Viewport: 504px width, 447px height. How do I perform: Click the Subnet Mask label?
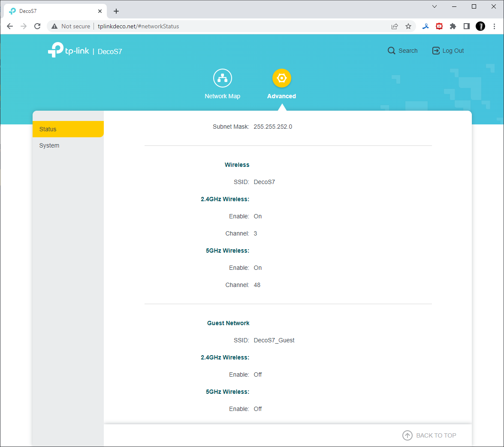(x=231, y=127)
